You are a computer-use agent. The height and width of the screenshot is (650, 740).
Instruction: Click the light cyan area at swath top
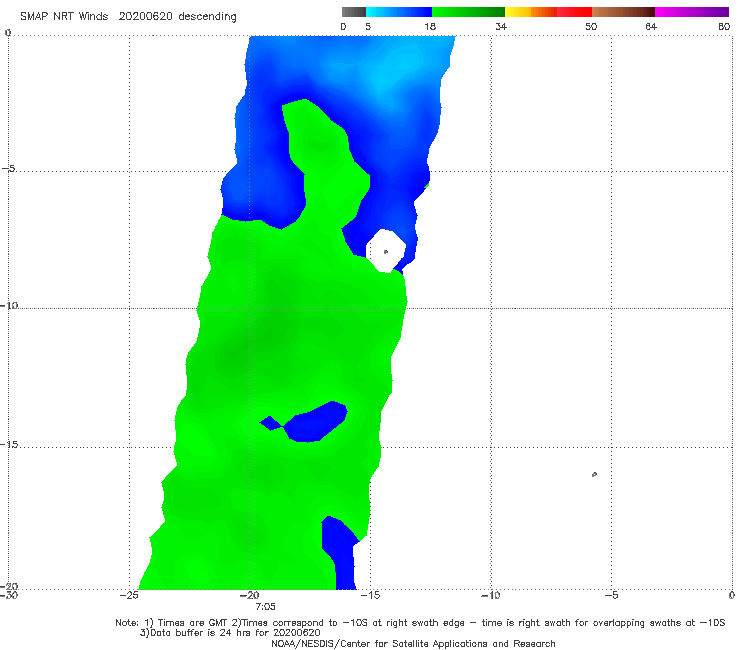pos(396,66)
